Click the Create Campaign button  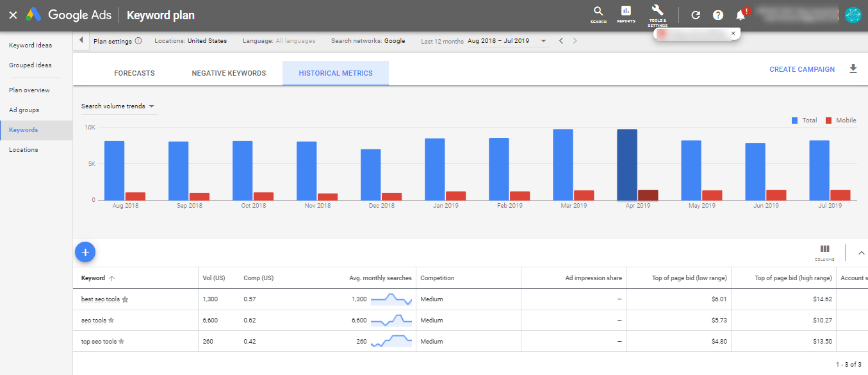[802, 69]
